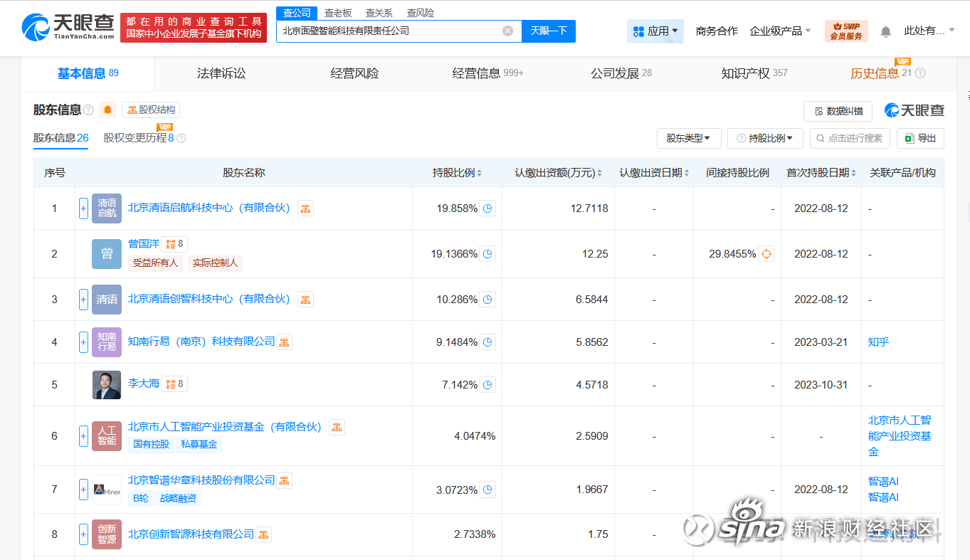Clear the search box with the X icon
This screenshot has height=560, width=970.
pyautogui.click(x=507, y=31)
